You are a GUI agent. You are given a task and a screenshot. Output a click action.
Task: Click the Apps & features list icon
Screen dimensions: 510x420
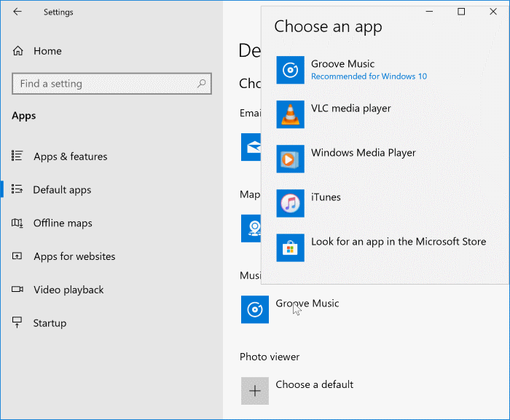[x=17, y=156]
